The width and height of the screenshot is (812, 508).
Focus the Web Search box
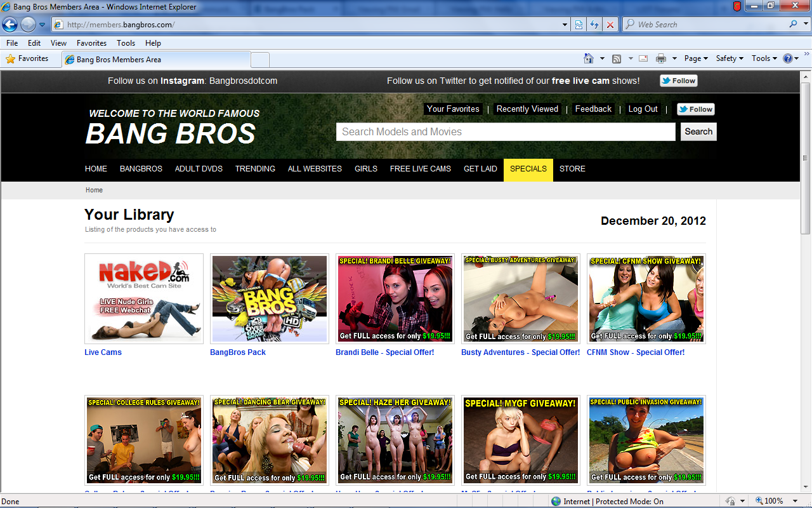point(705,25)
